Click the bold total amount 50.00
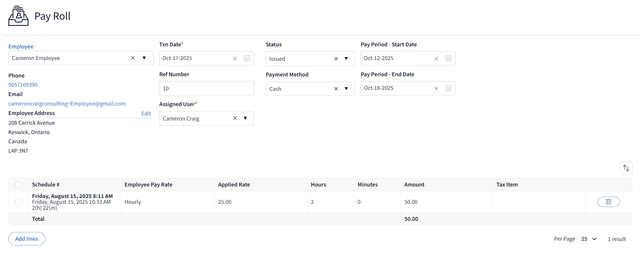The width and height of the screenshot is (644, 253). pos(411,219)
